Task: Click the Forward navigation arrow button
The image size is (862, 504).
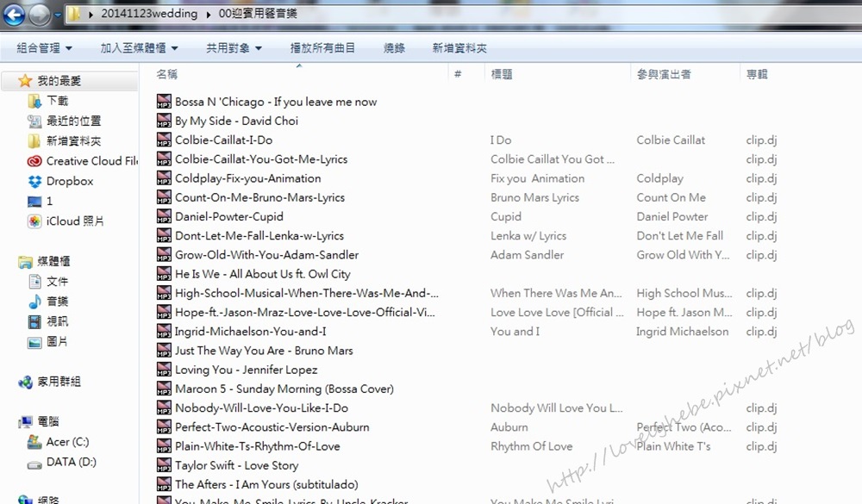Action: [x=39, y=15]
